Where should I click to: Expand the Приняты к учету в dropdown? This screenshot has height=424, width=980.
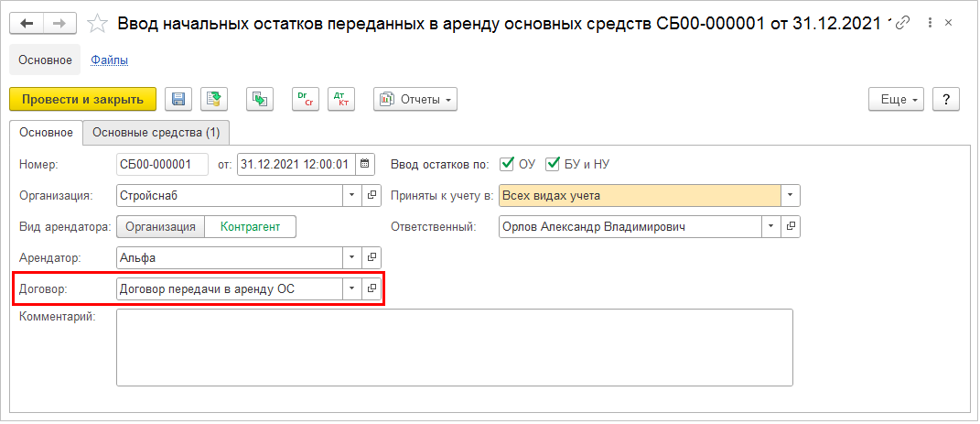coord(791,195)
